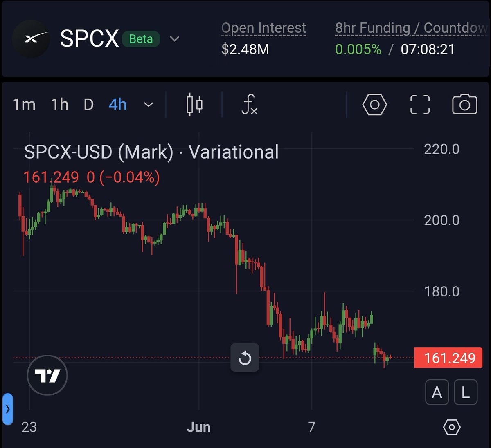Image resolution: width=491 pixels, height=448 pixels.
Task: Click the red 161.249 0 (−0.04%) readout
Action: coord(92,177)
